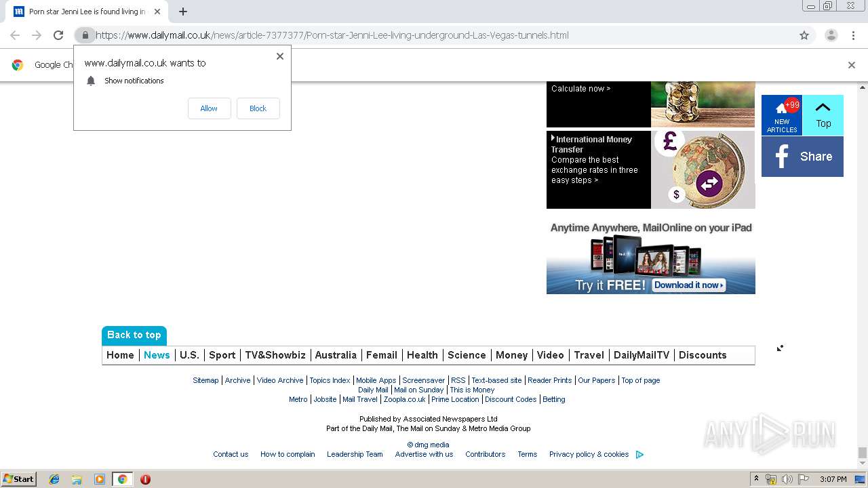Click the page vertical scrollbar thumb
The width and height of the screenshot is (868, 488).
tap(863, 452)
